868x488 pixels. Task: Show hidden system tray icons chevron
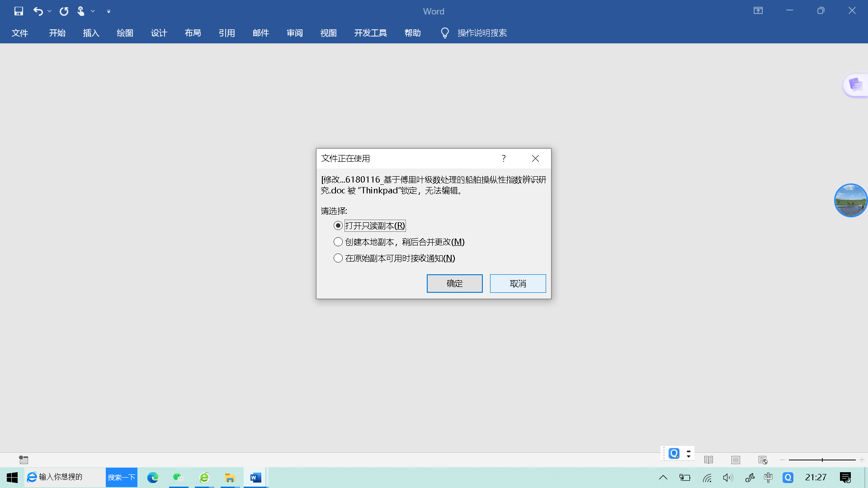[663, 478]
